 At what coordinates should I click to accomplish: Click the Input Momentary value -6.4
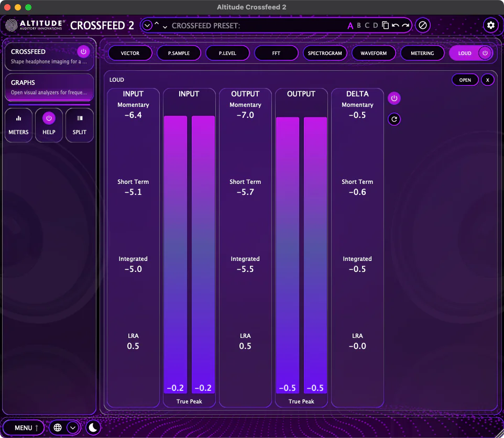133,115
